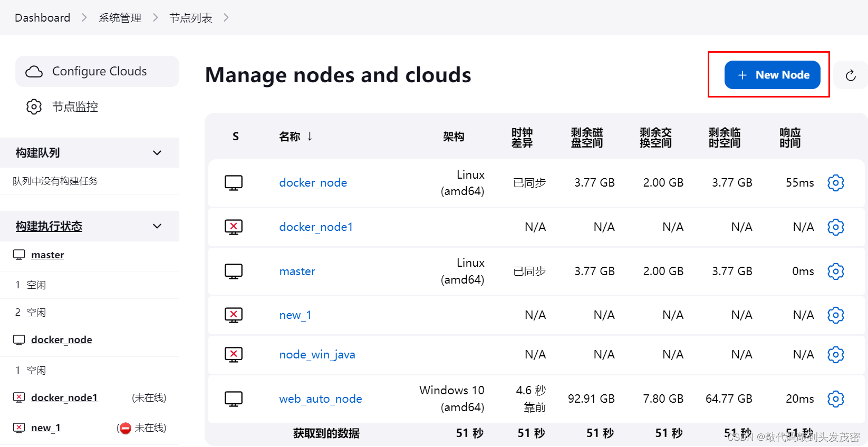Screen dimensions: 868x447
Task: Open settings gear for new_1 row
Action: [x=836, y=315]
